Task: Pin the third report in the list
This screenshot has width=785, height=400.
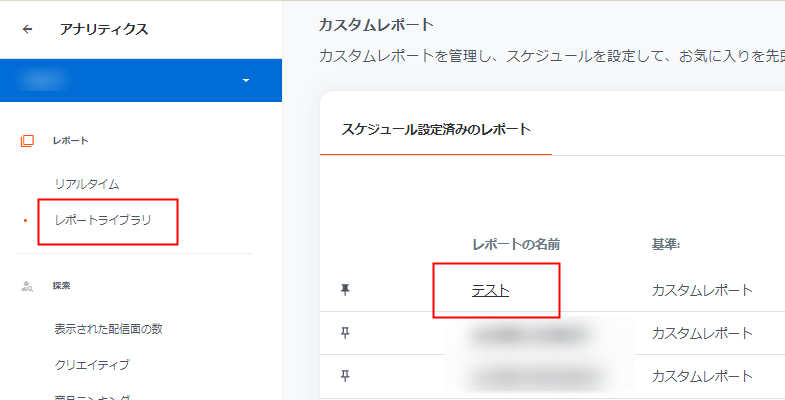Action: pyautogui.click(x=345, y=376)
